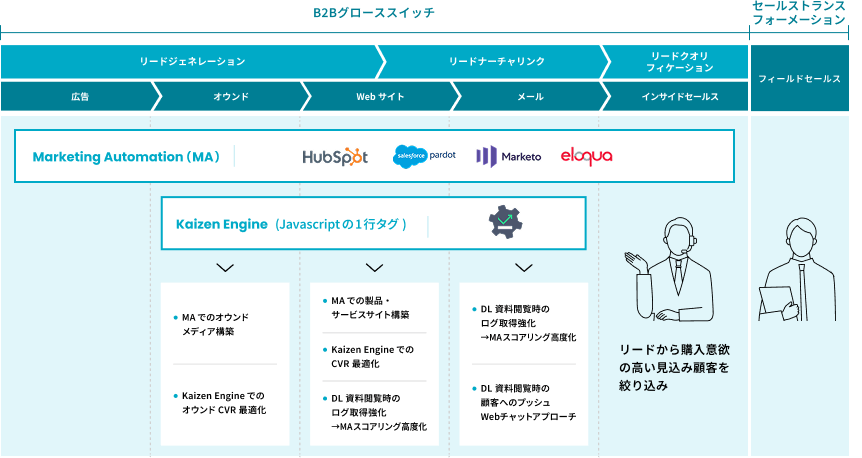This screenshot has height=458, width=862.
Task: Click the Kaizen Engine (Javascriptの1行タグ) label
Action: (x=291, y=224)
